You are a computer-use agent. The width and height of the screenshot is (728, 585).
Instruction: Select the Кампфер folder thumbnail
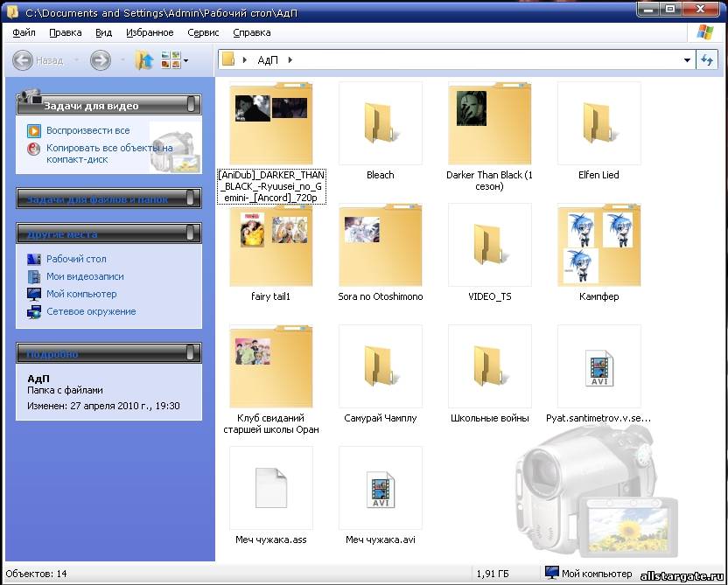[x=598, y=245]
